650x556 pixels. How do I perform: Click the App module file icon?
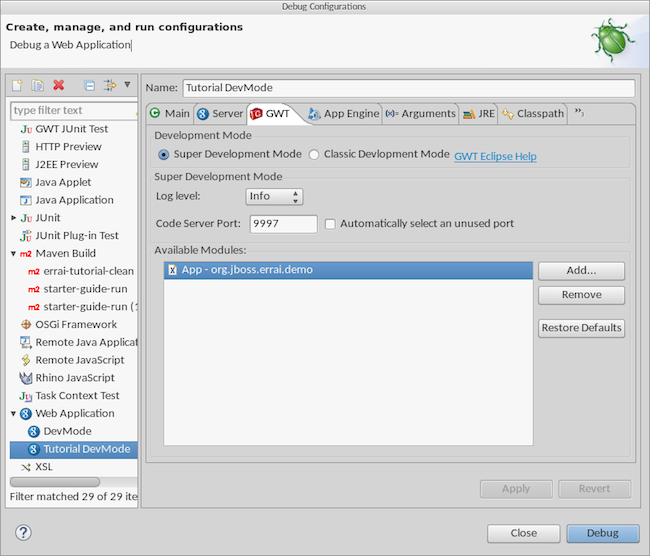[172, 270]
